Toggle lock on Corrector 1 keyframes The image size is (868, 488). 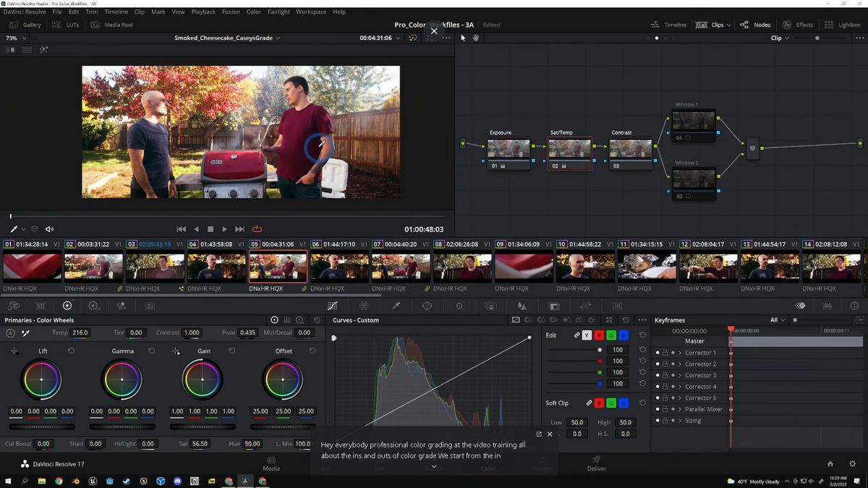[x=665, y=353]
